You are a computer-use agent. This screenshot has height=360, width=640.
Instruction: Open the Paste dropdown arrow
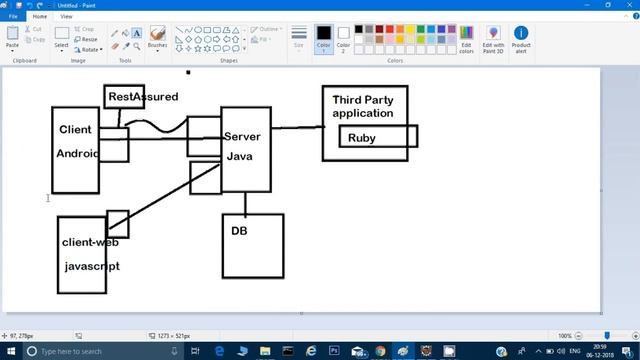[12, 51]
